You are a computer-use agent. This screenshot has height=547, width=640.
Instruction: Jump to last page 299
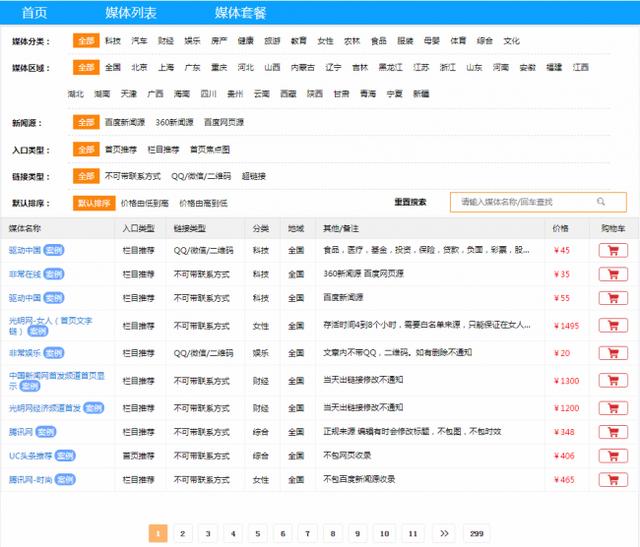[x=476, y=534]
